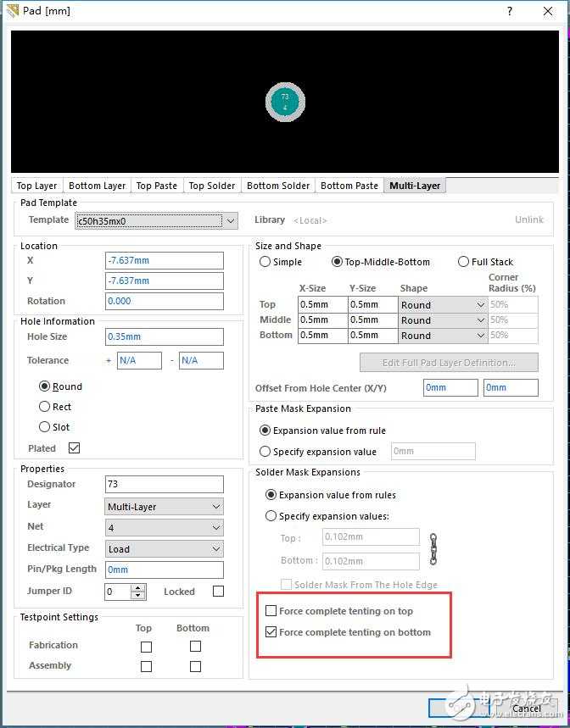Screen dimensions: 570x728
Task: Edit the Designator field
Action: click(164, 484)
